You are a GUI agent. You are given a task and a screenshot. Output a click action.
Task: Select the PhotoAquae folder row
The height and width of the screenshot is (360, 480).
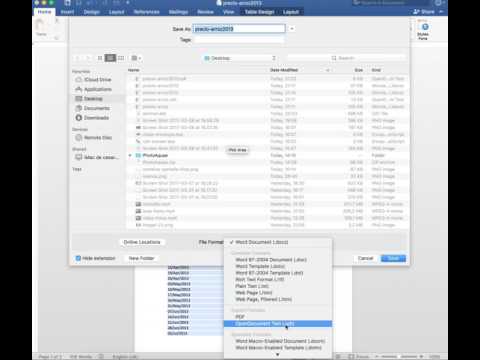(x=267, y=155)
